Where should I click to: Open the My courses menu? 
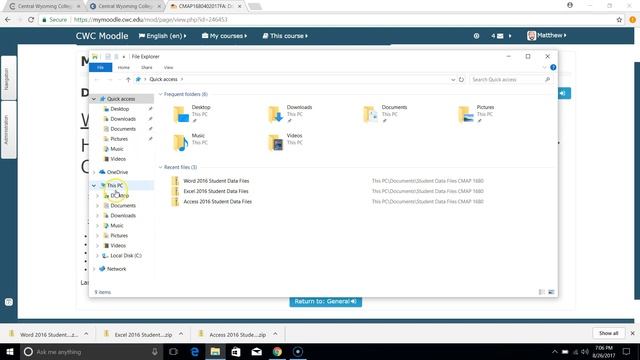pos(224,36)
